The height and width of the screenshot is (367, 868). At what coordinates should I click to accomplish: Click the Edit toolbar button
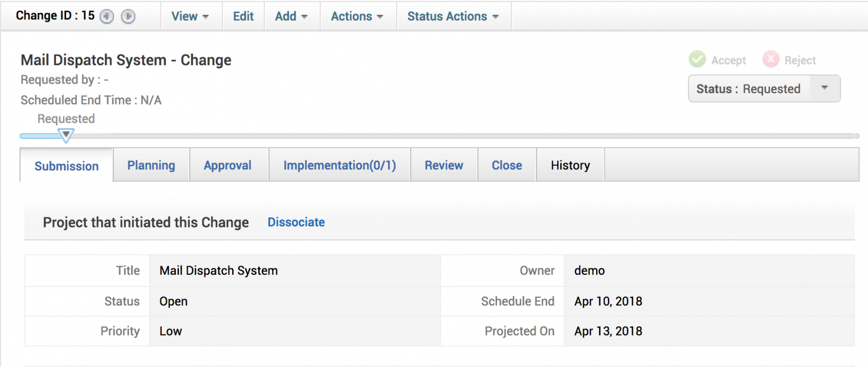[x=244, y=16]
